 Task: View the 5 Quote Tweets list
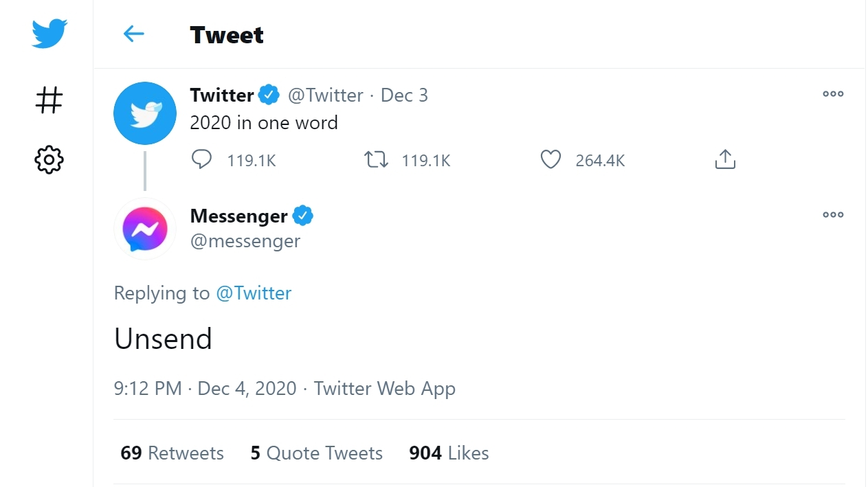click(316, 453)
